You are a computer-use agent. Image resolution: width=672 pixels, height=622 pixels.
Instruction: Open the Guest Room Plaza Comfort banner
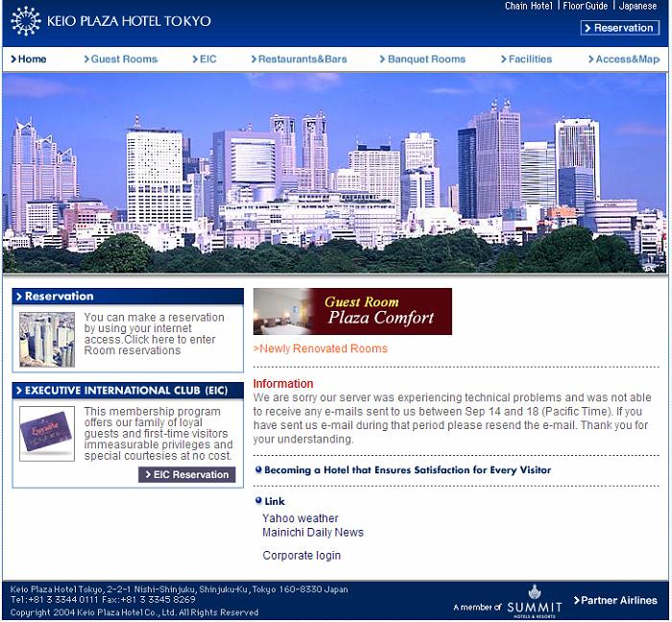(352, 311)
